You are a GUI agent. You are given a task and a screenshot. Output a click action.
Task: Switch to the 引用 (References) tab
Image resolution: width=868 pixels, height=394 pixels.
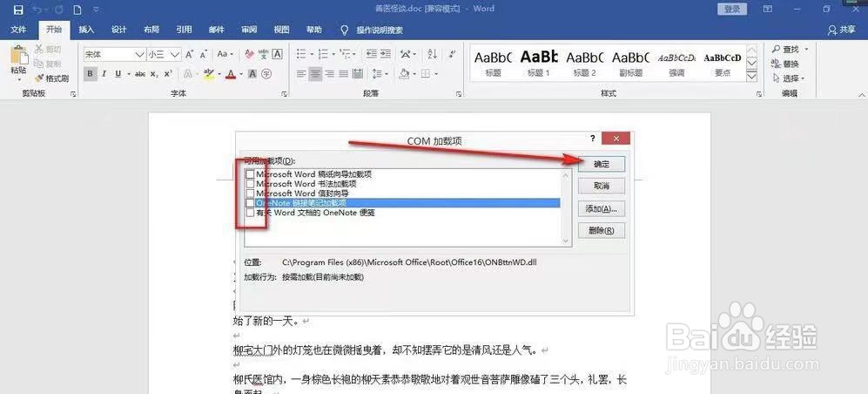[184, 30]
